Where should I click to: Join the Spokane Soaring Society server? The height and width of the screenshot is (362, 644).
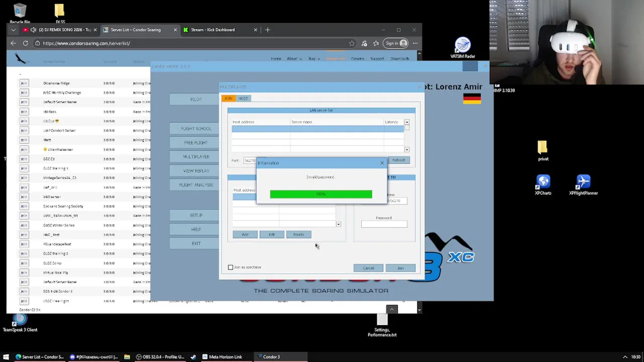click(24, 206)
